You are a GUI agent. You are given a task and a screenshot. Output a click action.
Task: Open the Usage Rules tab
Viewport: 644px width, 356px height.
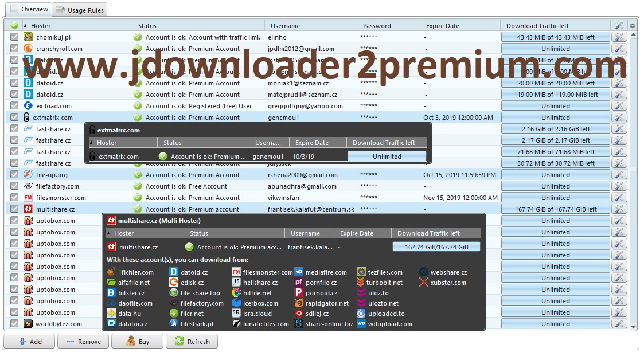tap(80, 10)
